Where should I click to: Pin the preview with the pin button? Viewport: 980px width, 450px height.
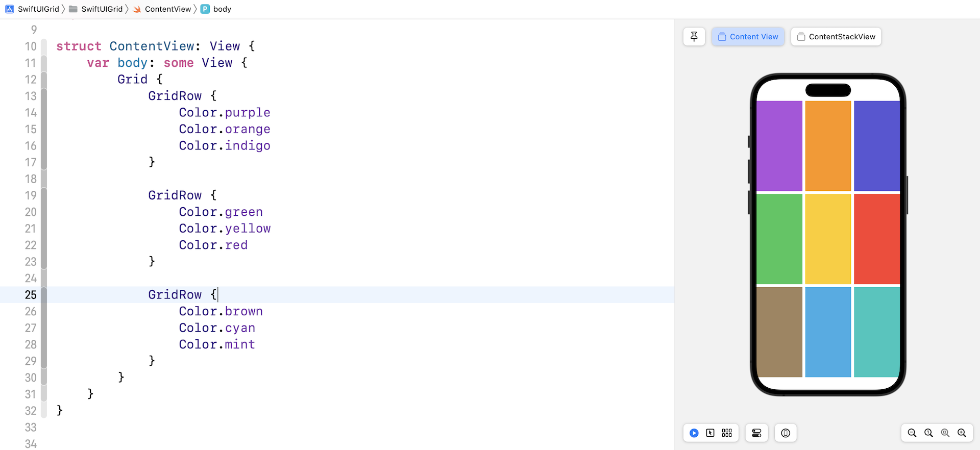pos(694,37)
